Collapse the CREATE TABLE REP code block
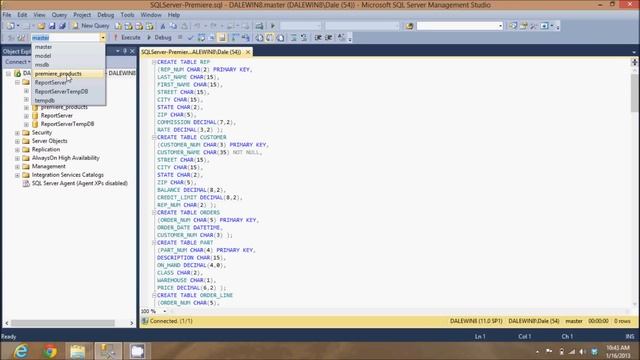This screenshot has height=360, width=640. pos(154,62)
